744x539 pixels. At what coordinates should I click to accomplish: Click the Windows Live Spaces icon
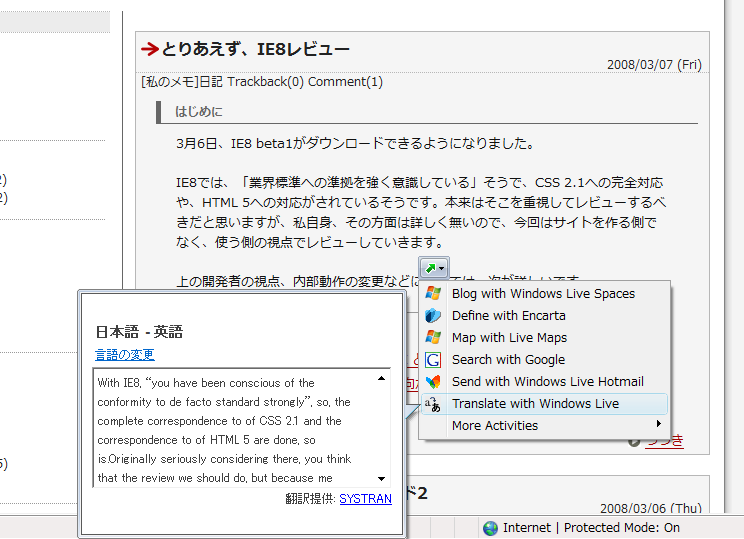click(433, 293)
